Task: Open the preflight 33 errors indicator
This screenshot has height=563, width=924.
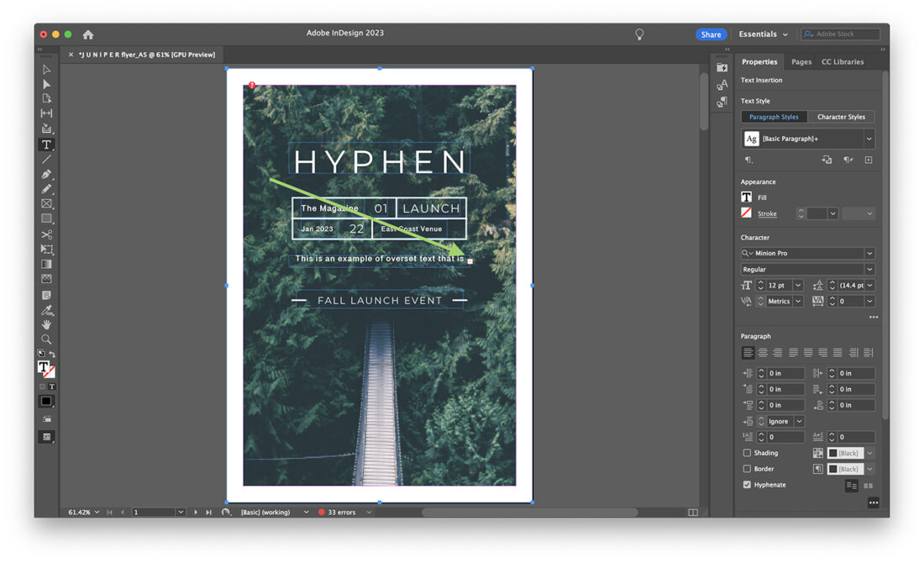Action: coord(343,511)
